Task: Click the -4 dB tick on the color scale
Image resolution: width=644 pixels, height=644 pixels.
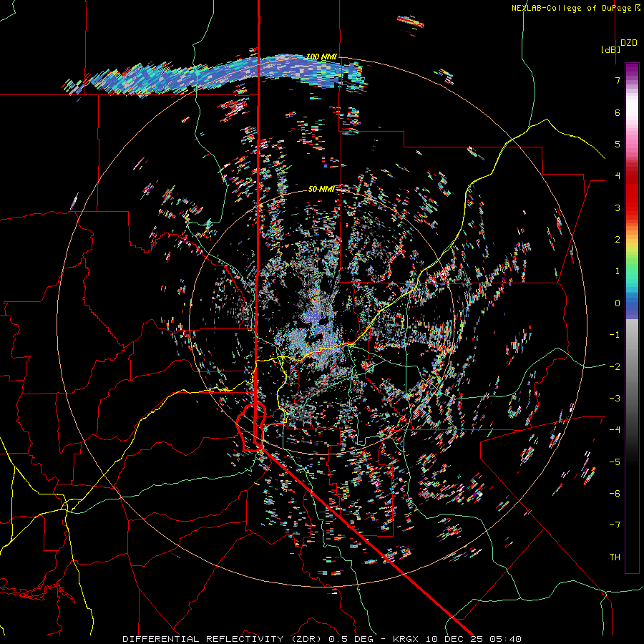Action: [x=615, y=429]
